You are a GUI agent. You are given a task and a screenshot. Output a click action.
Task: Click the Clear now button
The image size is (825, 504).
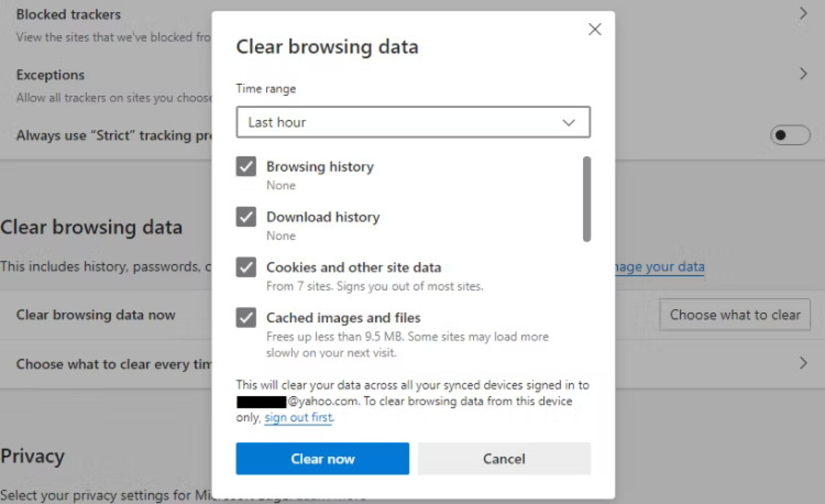click(322, 459)
